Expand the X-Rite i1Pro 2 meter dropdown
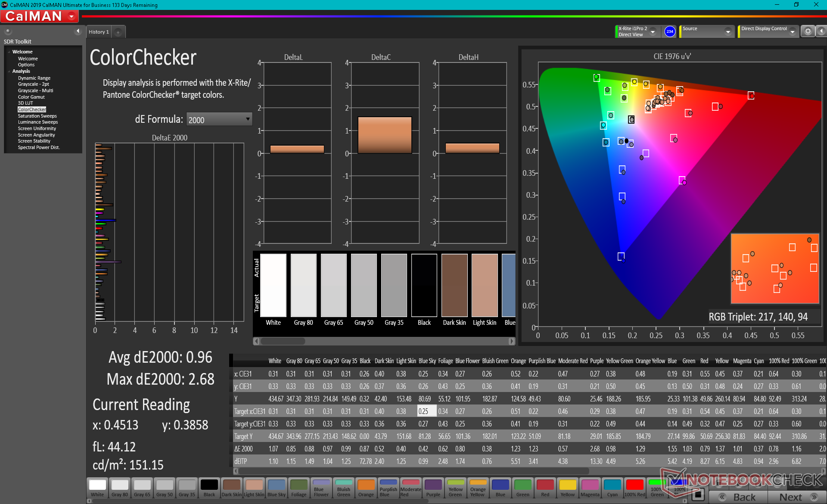Image resolution: width=827 pixels, height=504 pixels. (x=653, y=31)
